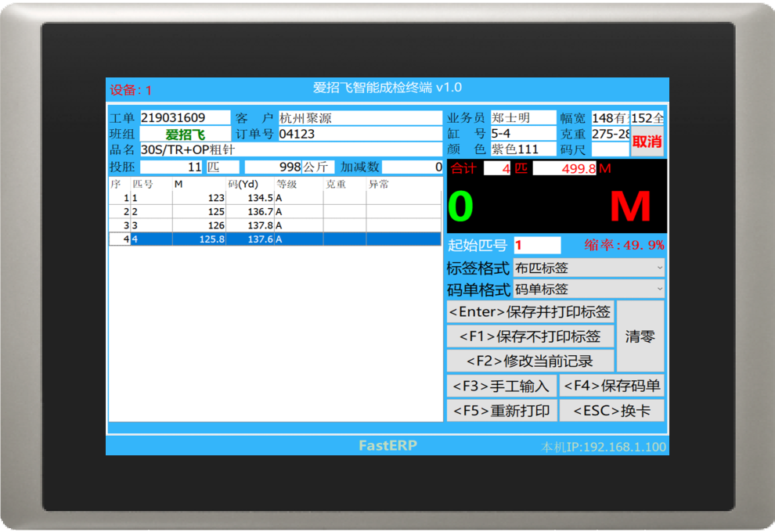Select the row with 136.7 yards
Image resolution: width=775 pixels, height=532 pixels.
(x=275, y=211)
